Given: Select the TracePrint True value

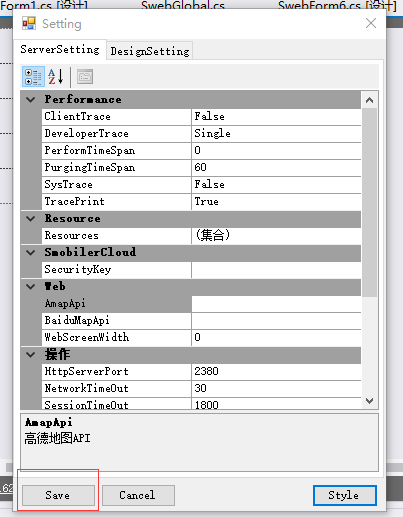Looking at the screenshot, I should pyautogui.click(x=276, y=202).
